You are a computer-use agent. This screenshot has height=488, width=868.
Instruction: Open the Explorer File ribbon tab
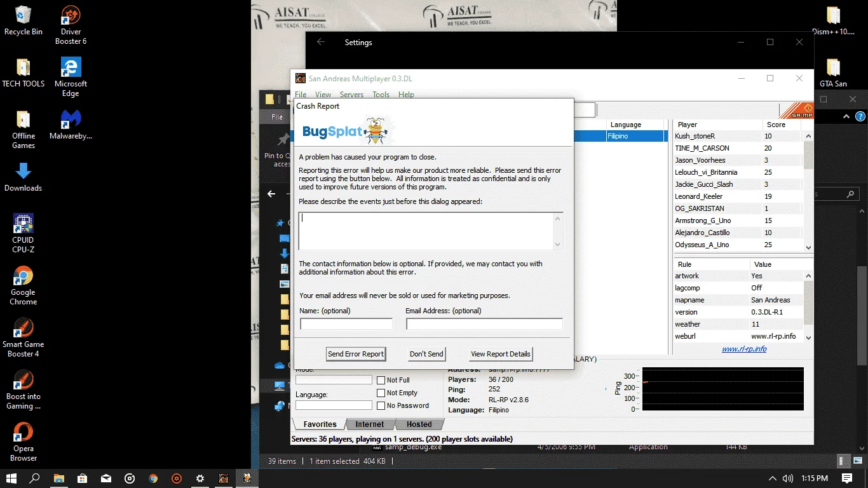click(x=277, y=117)
